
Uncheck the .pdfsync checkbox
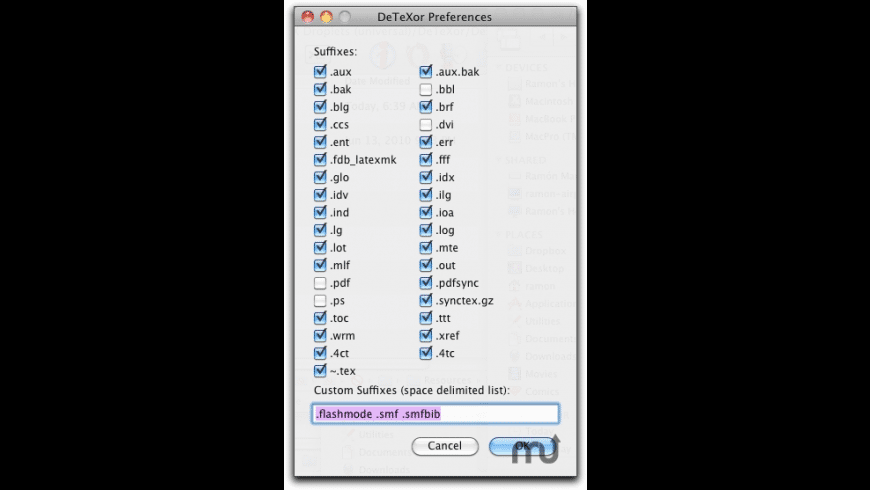[426, 283]
